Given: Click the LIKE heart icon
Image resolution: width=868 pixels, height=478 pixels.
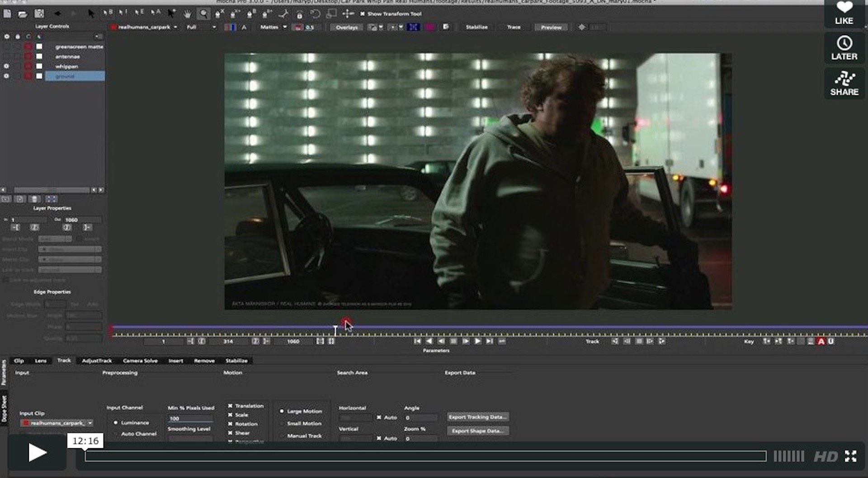Looking at the screenshot, I should pyautogui.click(x=844, y=14).
